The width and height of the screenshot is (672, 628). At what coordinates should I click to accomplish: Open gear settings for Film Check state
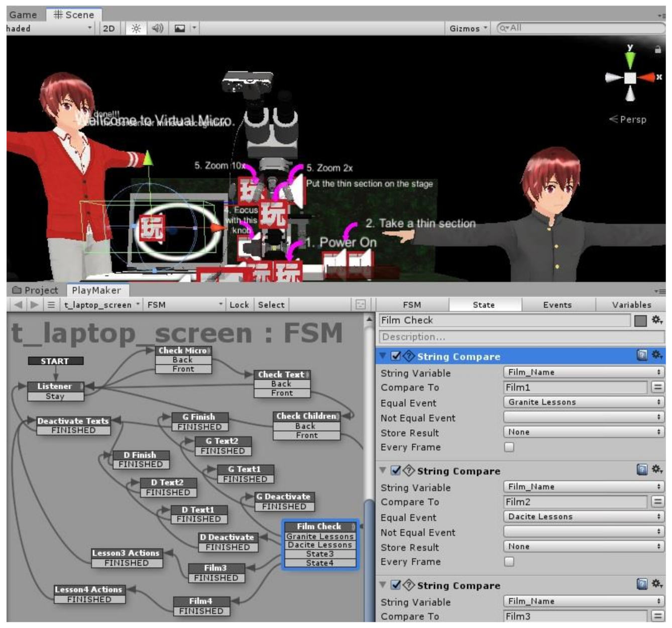[x=657, y=320]
